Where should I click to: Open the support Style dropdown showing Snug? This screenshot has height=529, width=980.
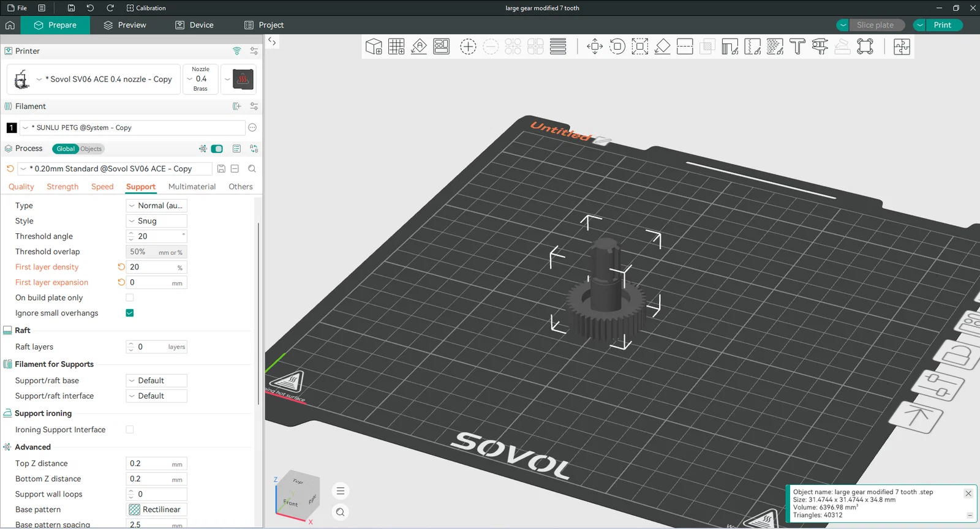(x=156, y=221)
